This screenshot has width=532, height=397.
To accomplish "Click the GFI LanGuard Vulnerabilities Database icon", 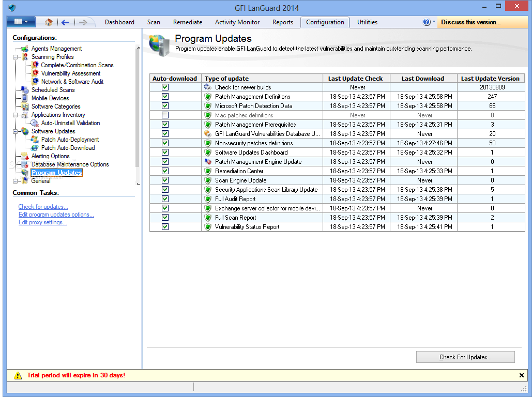I will (208, 134).
